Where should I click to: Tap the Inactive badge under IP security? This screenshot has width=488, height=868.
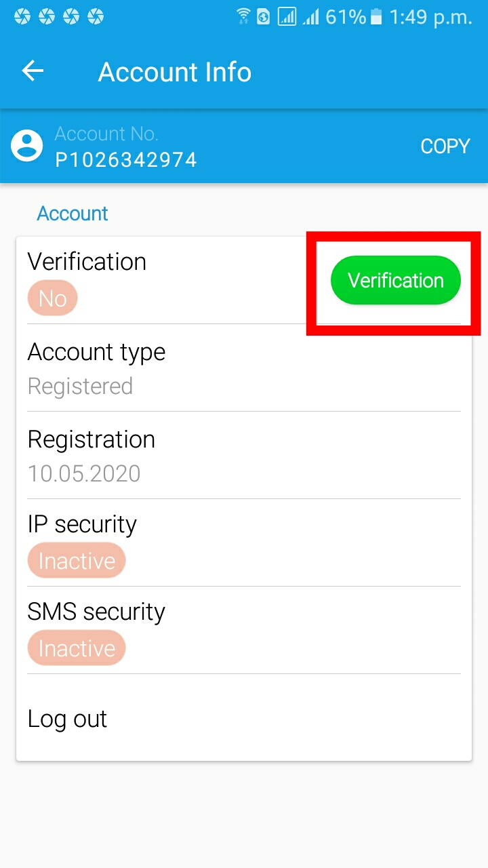(x=77, y=561)
